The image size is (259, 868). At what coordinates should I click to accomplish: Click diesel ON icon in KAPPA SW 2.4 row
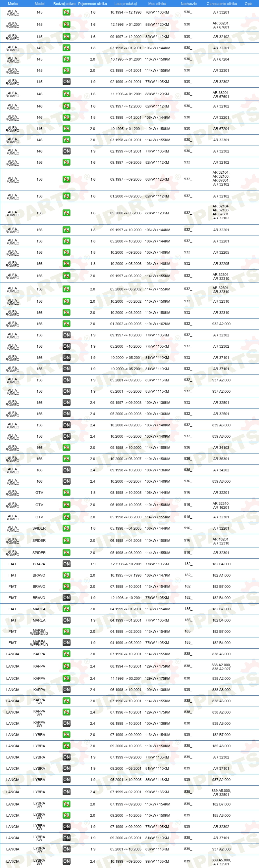point(67,723)
